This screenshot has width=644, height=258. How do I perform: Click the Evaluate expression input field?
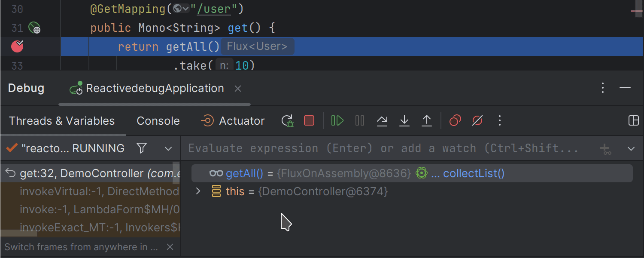(x=383, y=148)
